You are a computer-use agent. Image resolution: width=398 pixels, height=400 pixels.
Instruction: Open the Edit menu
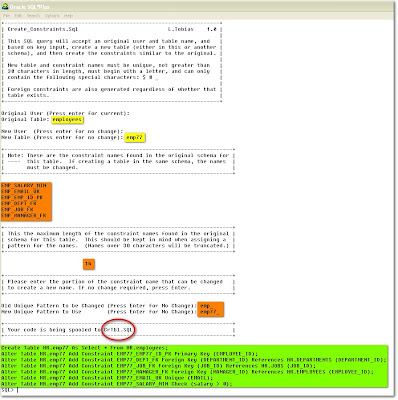pos(18,16)
